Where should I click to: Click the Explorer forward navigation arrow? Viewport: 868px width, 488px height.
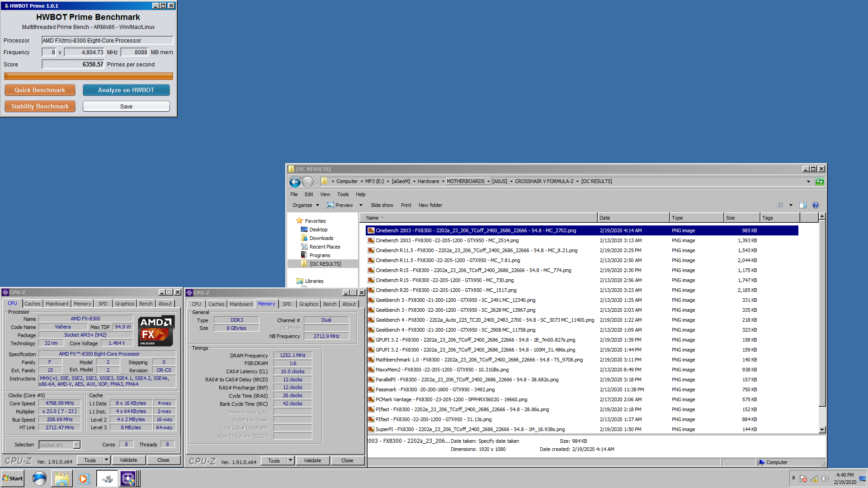coord(307,182)
